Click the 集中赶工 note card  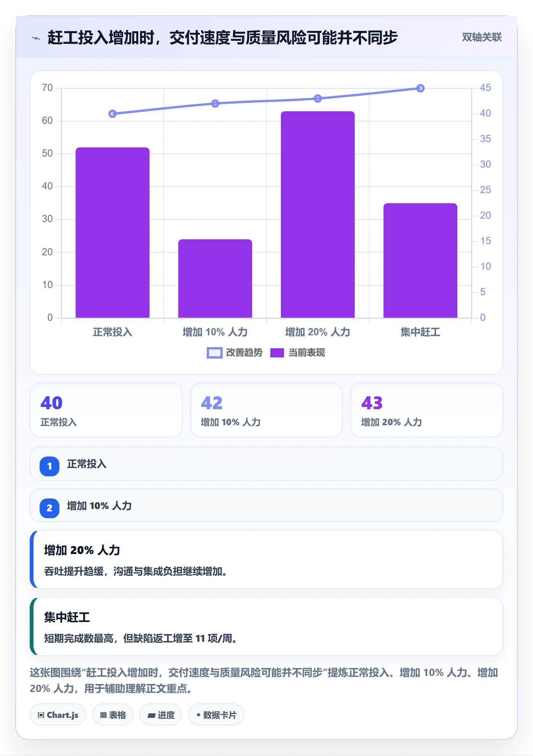click(266, 626)
